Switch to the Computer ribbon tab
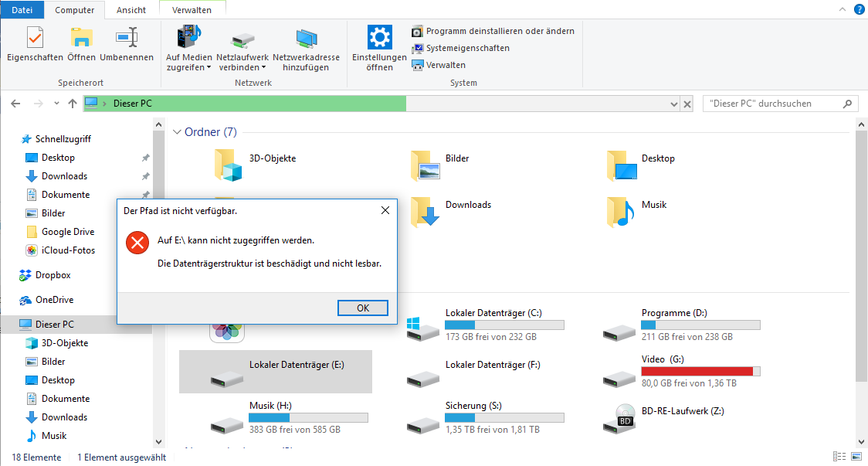868x466 pixels. pyautogui.click(x=74, y=10)
